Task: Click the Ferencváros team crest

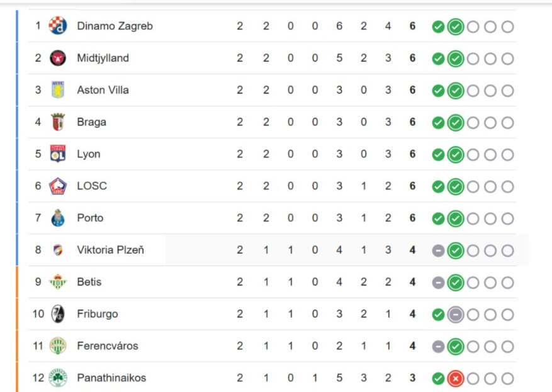Action: pyautogui.click(x=58, y=346)
